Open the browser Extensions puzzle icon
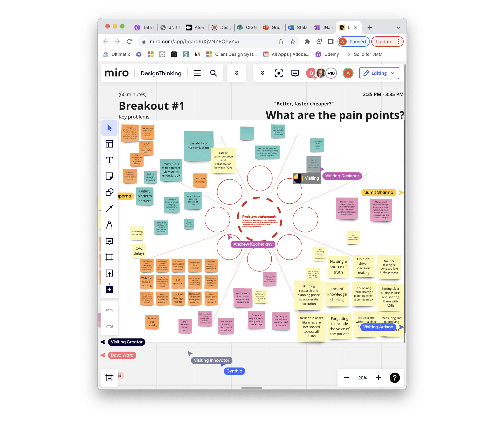Viewport: 504px width, 421px height. [307, 42]
